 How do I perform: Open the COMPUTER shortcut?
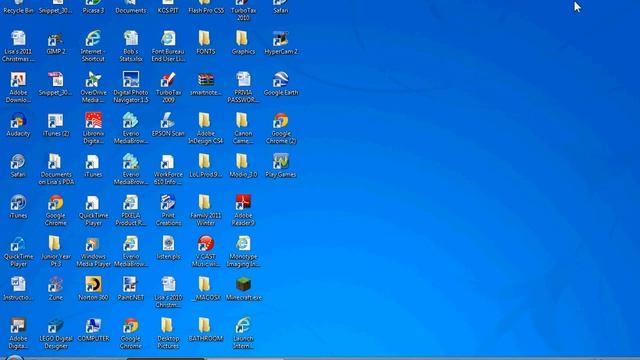tap(93, 330)
